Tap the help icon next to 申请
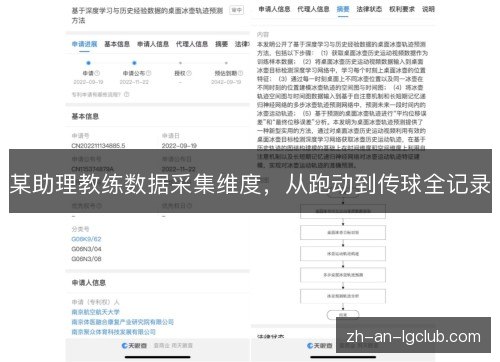The height and width of the screenshot is (362, 500). tap(97, 73)
